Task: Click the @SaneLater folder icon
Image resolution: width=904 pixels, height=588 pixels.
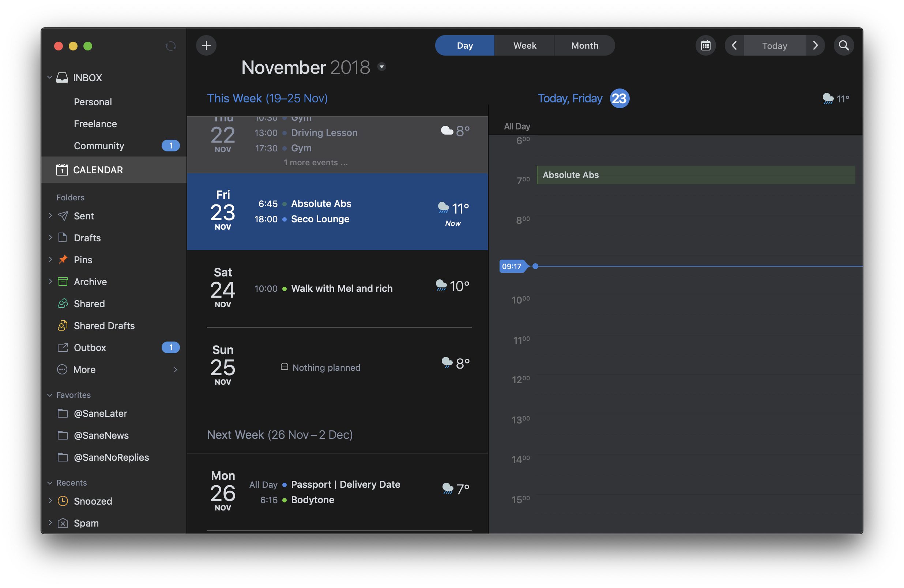Action: point(63,413)
